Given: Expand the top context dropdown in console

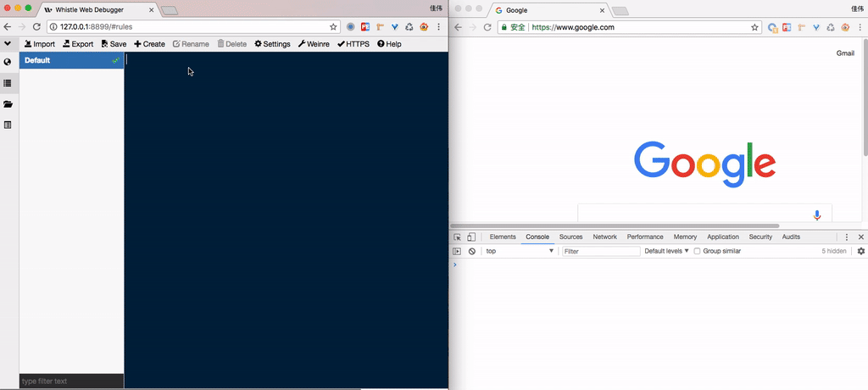Looking at the screenshot, I should tap(519, 252).
